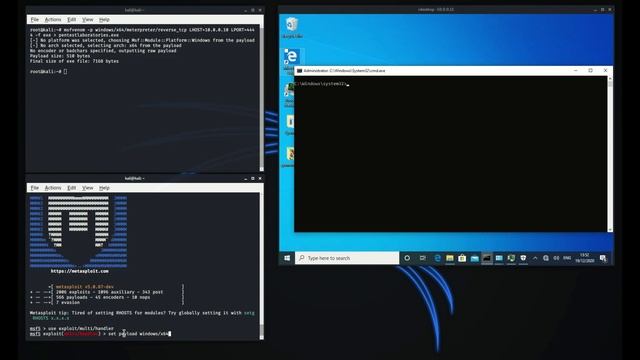Image resolution: width=640 pixels, height=360 pixels.
Task: Open the Action Center notifications icon
Action: [x=603, y=258]
